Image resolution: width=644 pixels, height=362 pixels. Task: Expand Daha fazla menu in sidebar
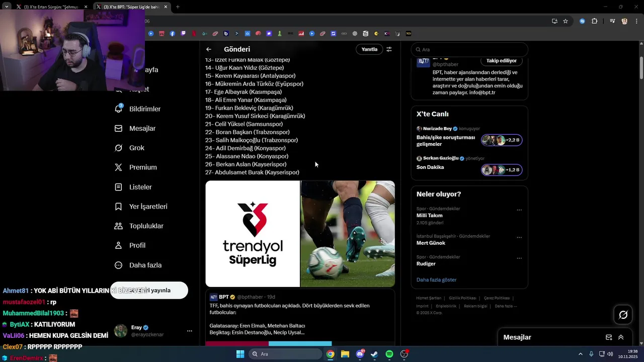138,265
